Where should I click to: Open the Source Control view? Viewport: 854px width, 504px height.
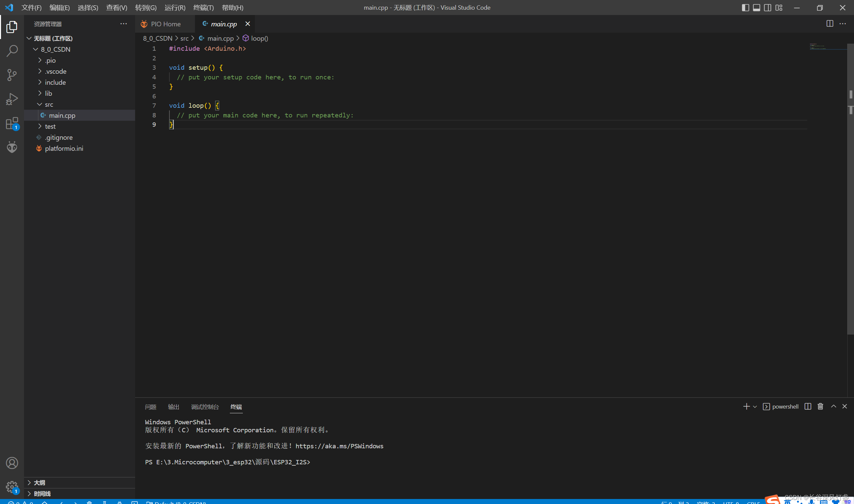click(12, 75)
